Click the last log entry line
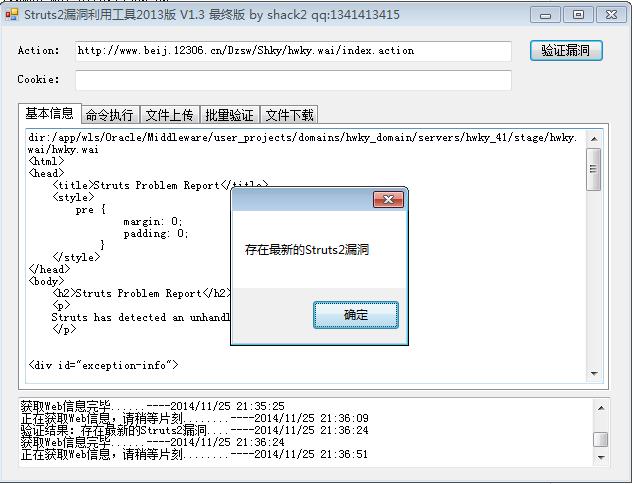The width and height of the screenshot is (634, 484). tap(194, 454)
